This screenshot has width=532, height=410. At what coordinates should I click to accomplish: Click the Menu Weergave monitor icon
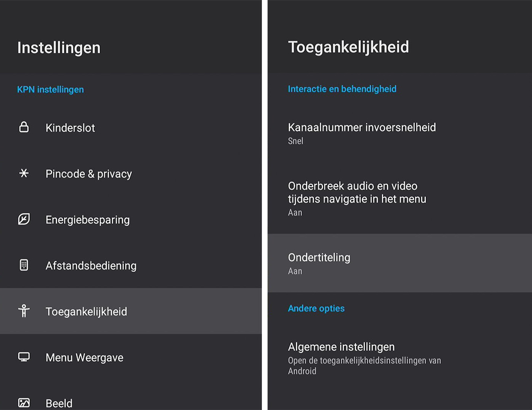tap(24, 357)
